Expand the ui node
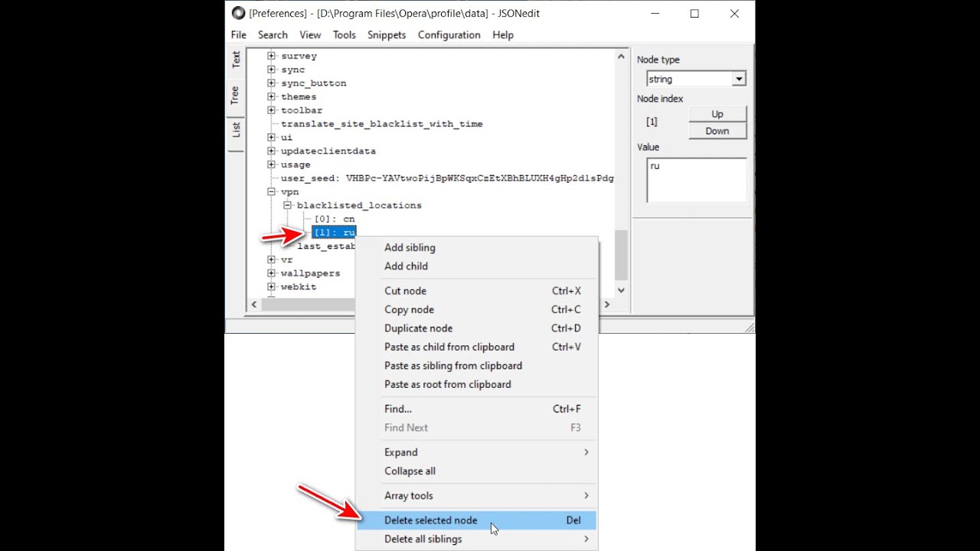This screenshot has height=551, width=980. (271, 137)
